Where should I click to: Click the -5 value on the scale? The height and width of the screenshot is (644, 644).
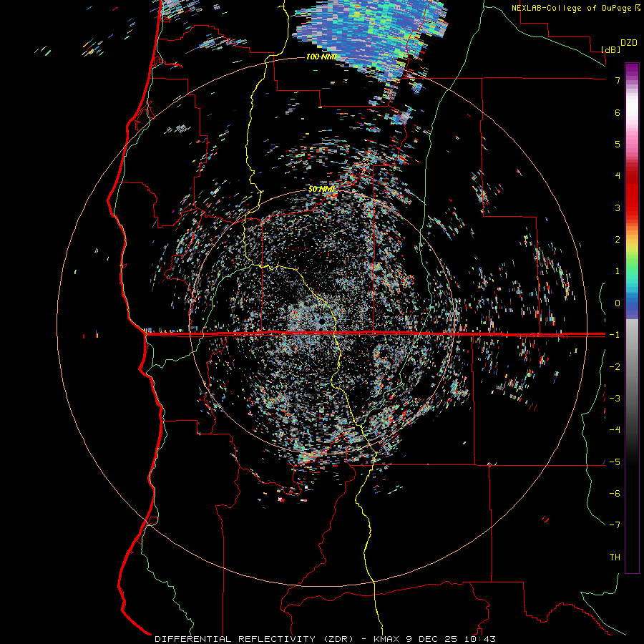tap(615, 462)
